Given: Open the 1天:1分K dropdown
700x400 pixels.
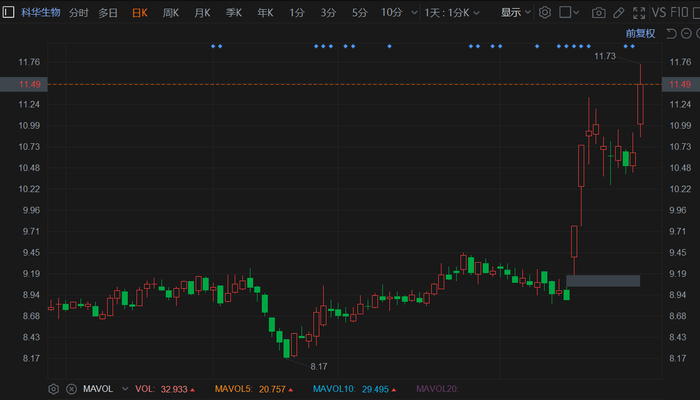Looking at the screenshot, I should click(452, 13).
